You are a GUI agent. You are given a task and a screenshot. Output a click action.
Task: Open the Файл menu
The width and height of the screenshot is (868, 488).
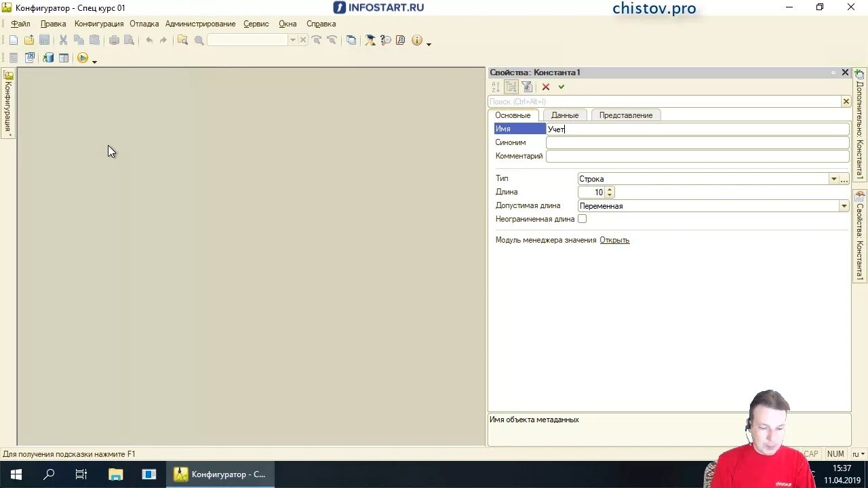click(20, 24)
